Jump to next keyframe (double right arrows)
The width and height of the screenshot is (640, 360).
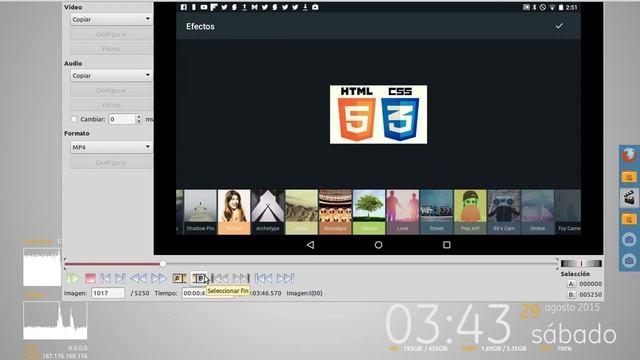tap(159, 278)
